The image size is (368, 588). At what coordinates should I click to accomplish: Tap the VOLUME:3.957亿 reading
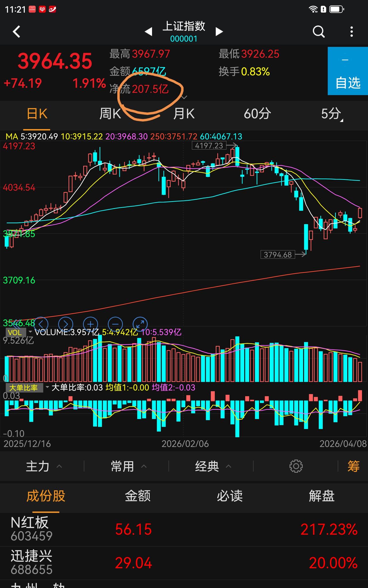(x=67, y=332)
